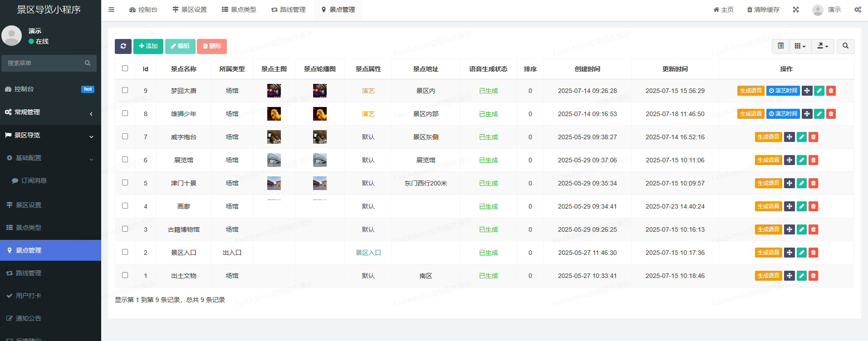
Task: Open the table search icon button
Action: point(845,46)
